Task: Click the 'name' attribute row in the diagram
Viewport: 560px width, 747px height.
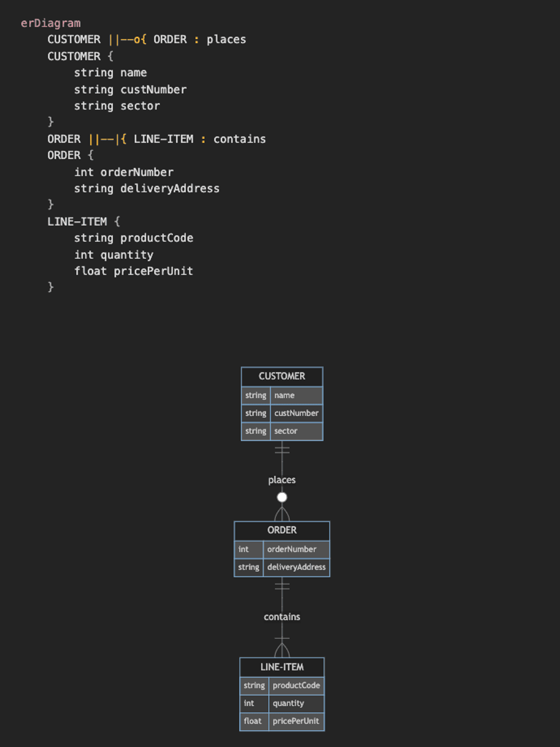Action: pos(282,395)
